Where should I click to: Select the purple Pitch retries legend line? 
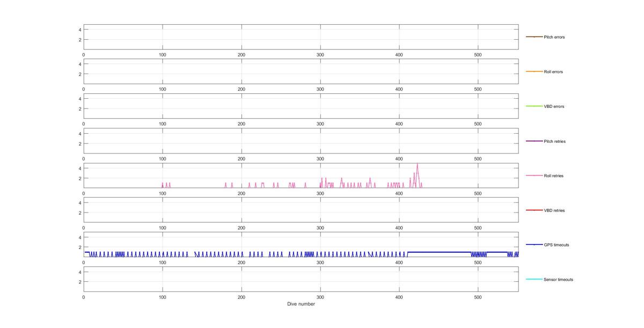tap(534, 141)
